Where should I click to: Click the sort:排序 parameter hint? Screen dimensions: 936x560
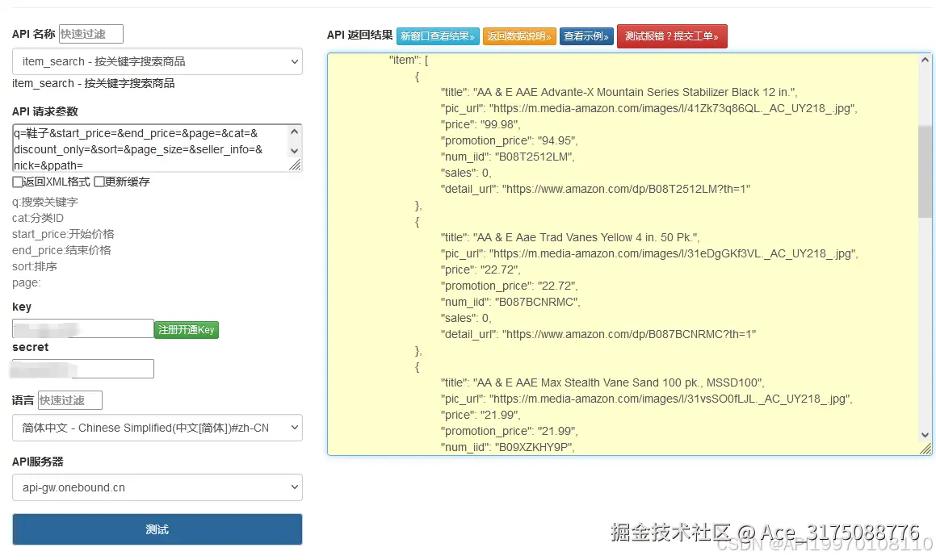pos(35,266)
